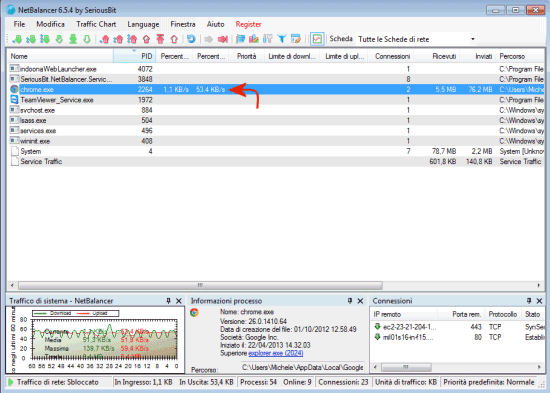This screenshot has height=393, width=550.
Task: Click the blue notes rules toolbar icon
Action: click(240, 39)
